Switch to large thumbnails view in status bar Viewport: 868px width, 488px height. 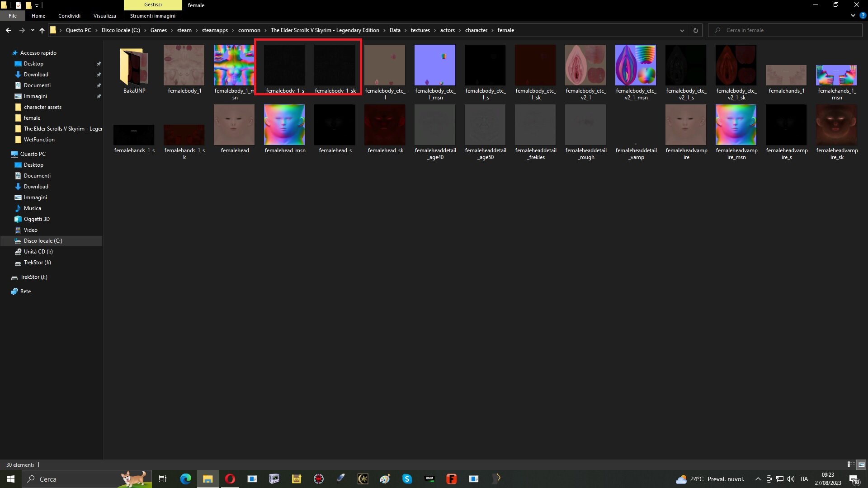coord(861,465)
